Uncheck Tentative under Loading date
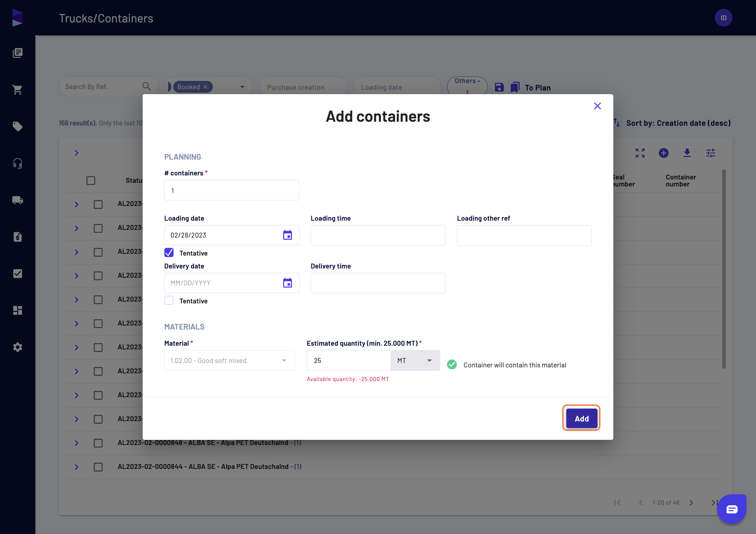 pyautogui.click(x=169, y=253)
